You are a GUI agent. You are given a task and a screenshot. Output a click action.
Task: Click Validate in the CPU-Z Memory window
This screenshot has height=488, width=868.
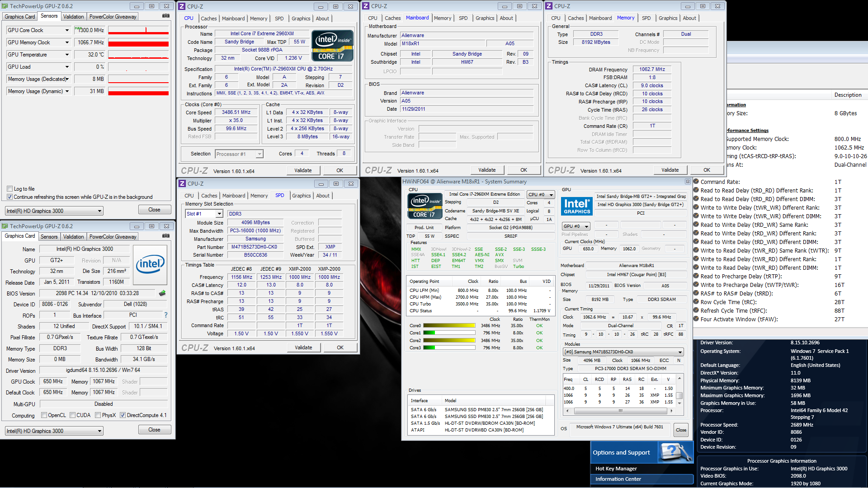[x=670, y=170]
